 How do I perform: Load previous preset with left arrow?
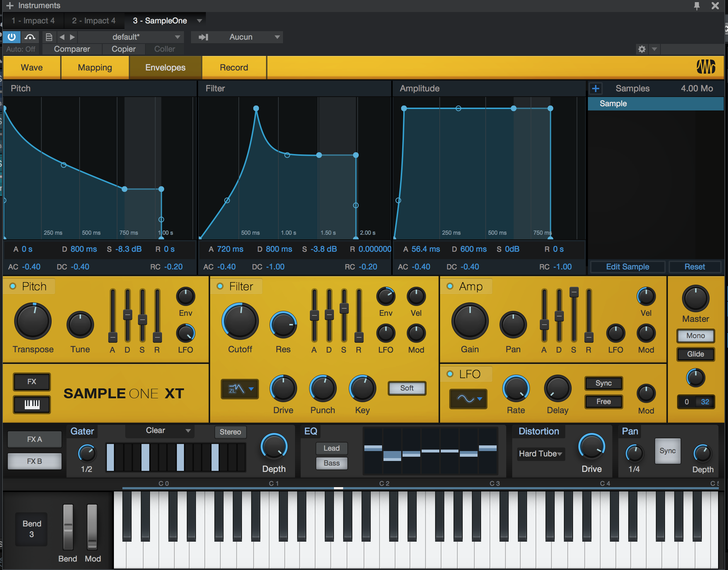(62, 37)
